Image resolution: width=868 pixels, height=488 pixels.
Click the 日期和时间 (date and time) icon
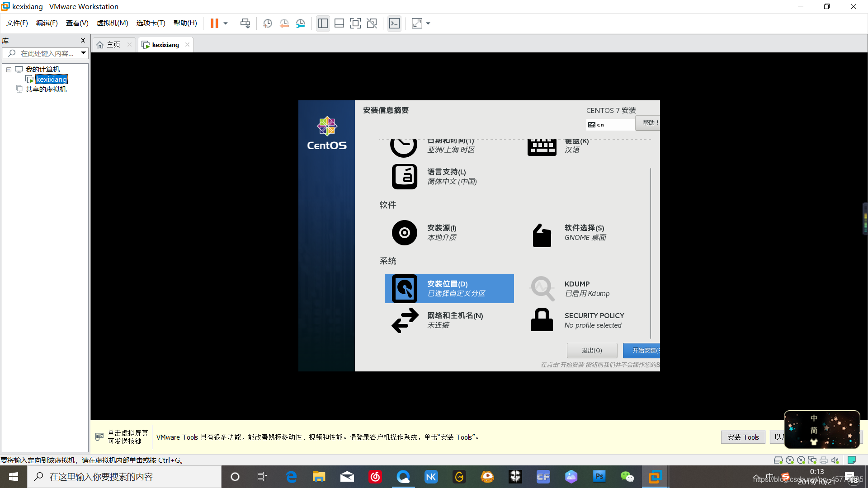(404, 145)
